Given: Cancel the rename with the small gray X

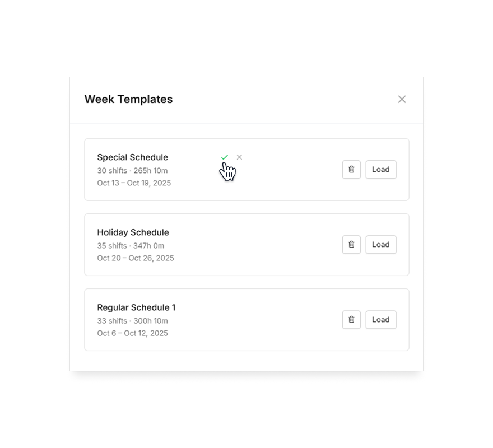Looking at the screenshot, I should click(239, 157).
